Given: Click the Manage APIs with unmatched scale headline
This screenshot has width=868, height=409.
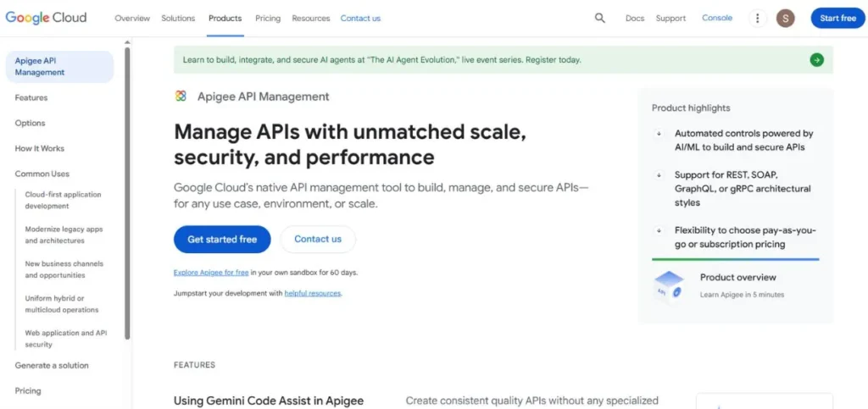Looking at the screenshot, I should pos(350,145).
